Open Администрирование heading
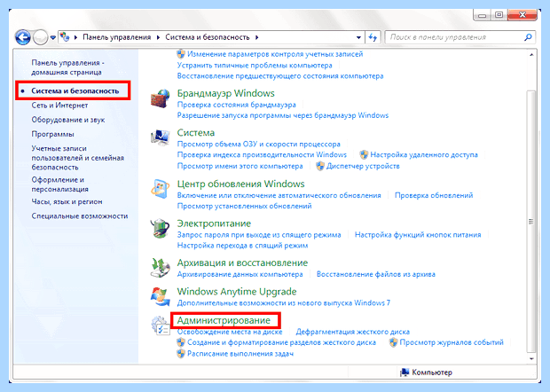 [224, 320]
